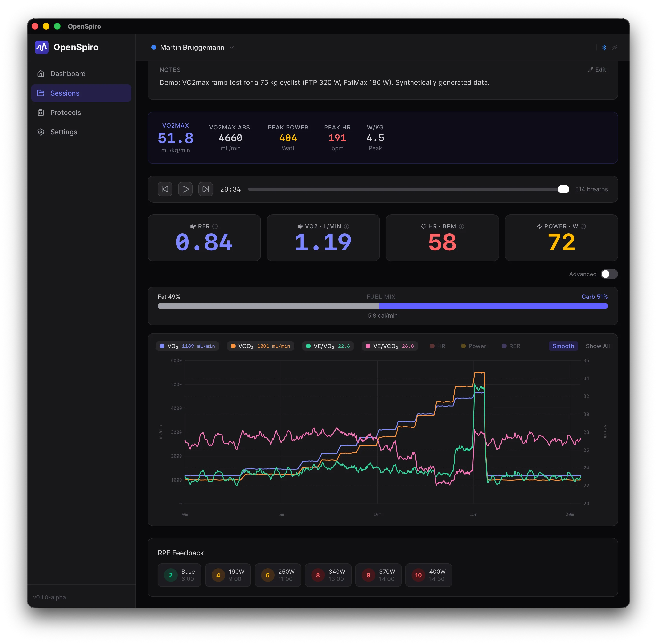
Task: Open Dashboard via the home icon
Action: 41,73
